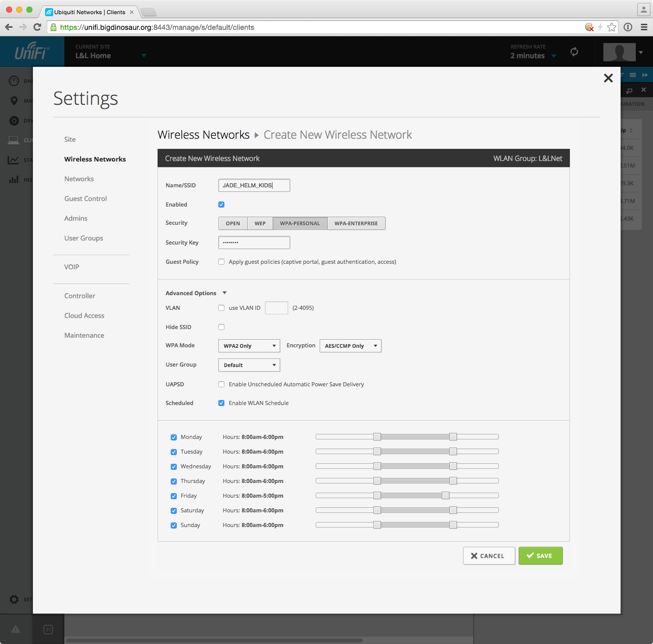The width and height of the screenshot is (653, 644).
Task: Select Maintenance in settings sidebar
Action: [84, 335]
